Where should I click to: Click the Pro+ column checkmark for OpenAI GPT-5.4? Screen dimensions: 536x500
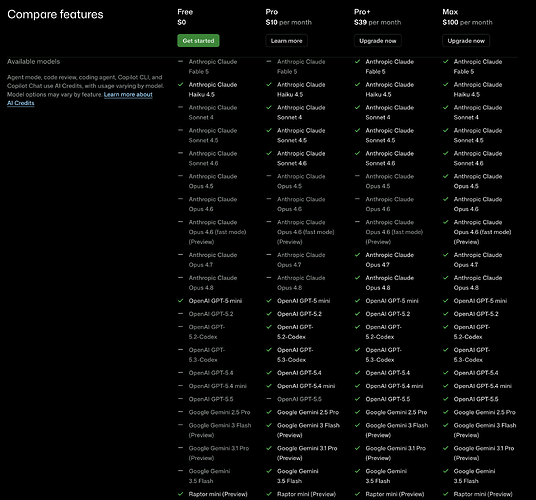[357, 373]
